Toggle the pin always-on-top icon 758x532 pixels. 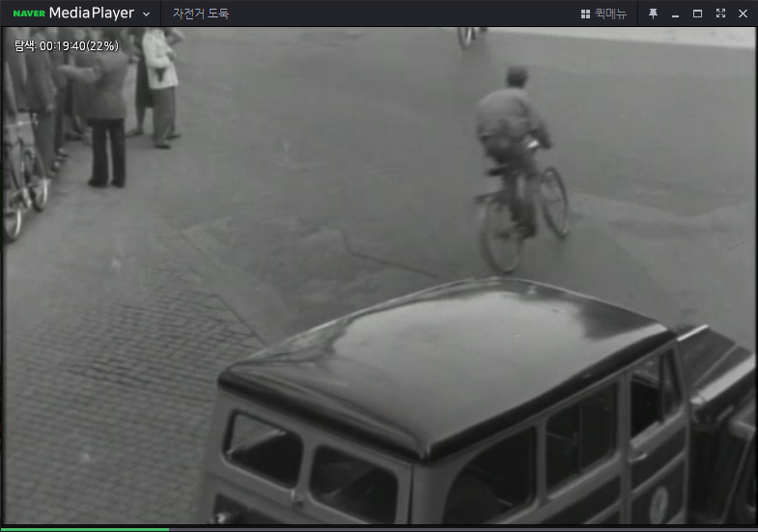pos(653,14)
